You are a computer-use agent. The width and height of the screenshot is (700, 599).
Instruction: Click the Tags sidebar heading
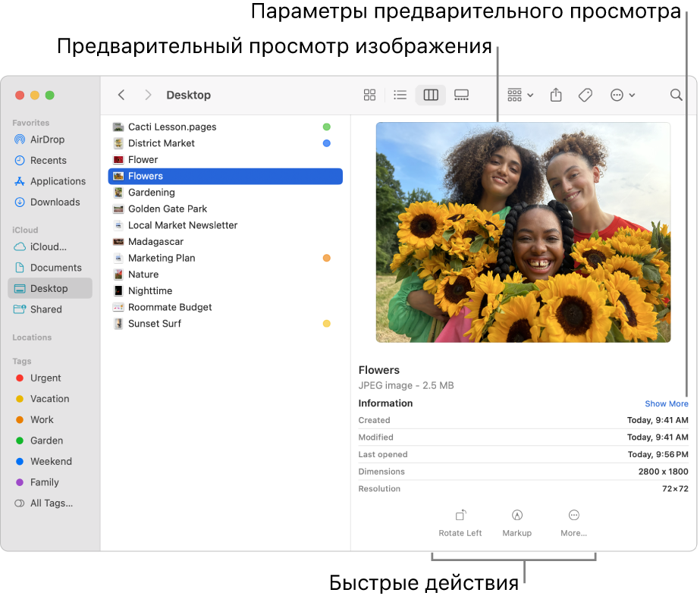coord(22,361)
